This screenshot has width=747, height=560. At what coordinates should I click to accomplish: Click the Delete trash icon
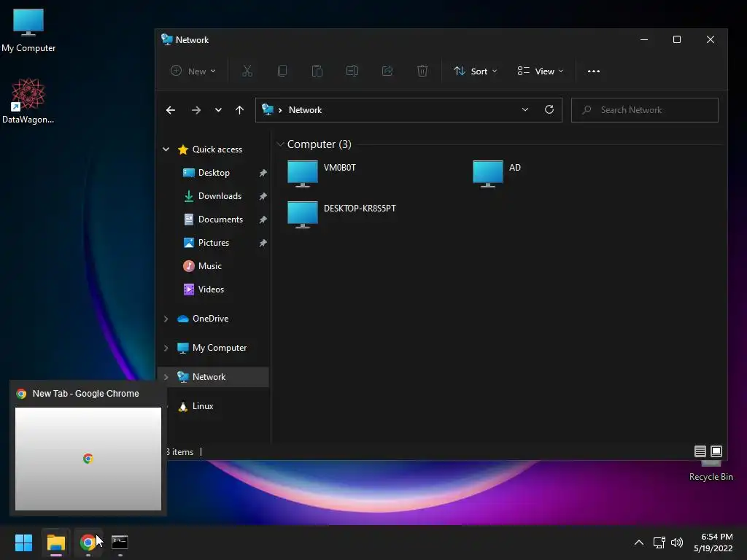click(x=422, y=71)
